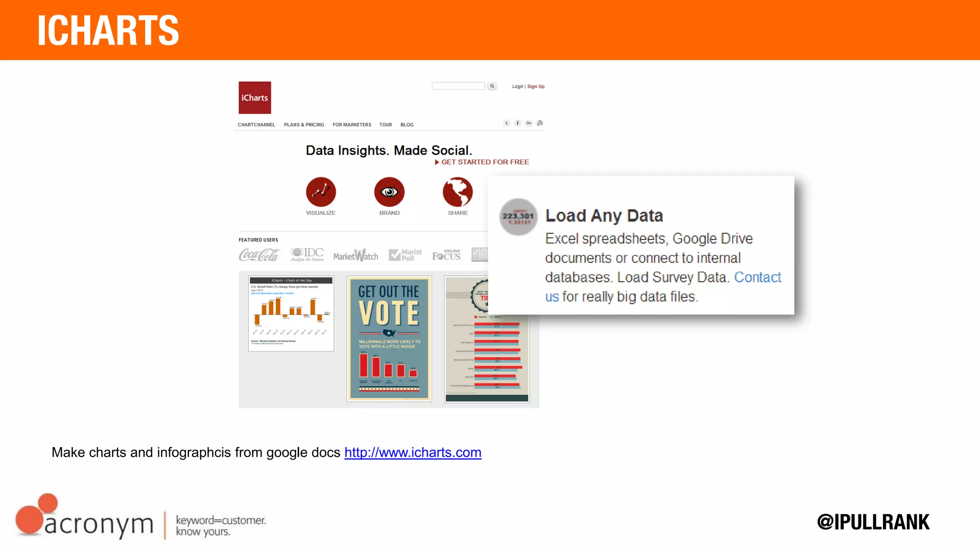Image resolution: width=980 pixels, height=551 pixels.
Task: Click the Coca-Cola featured user logo
Action: coord(259,255)
